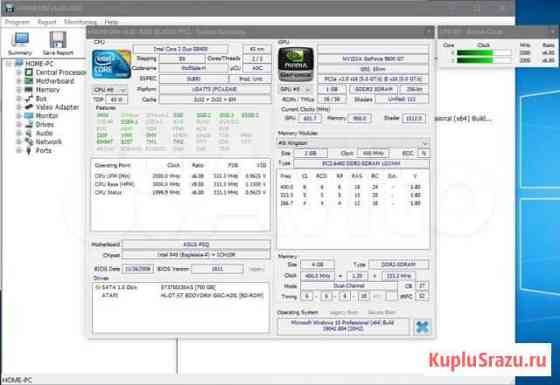Select the Monitor tree item label
560x385 pixels.
pos(47,116)
